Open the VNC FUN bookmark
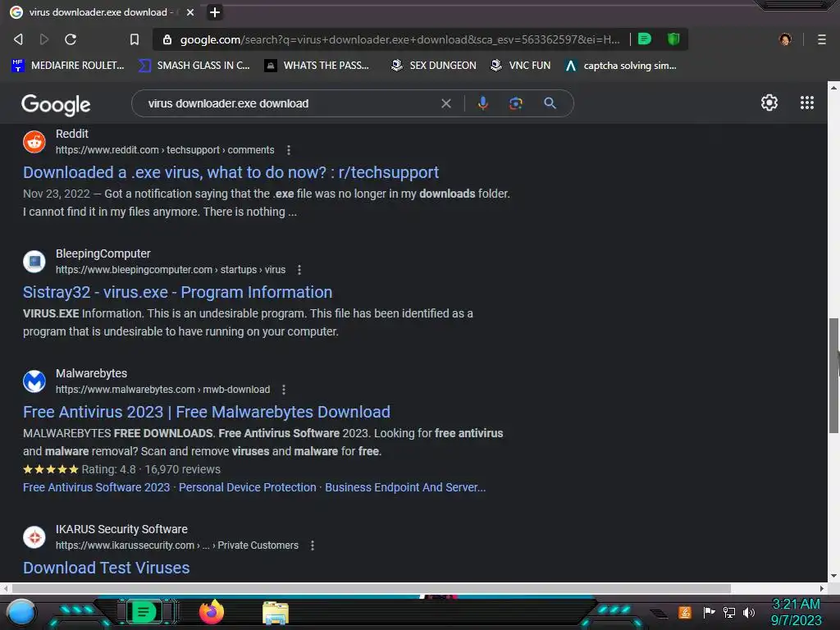The height and width of the screenshot is (630, 840). coord(520,66)
